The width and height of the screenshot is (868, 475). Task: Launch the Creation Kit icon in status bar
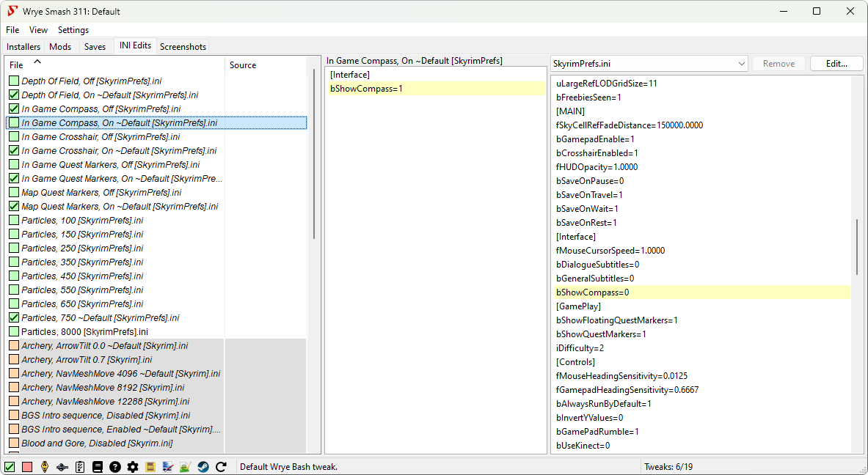[62, 467]
